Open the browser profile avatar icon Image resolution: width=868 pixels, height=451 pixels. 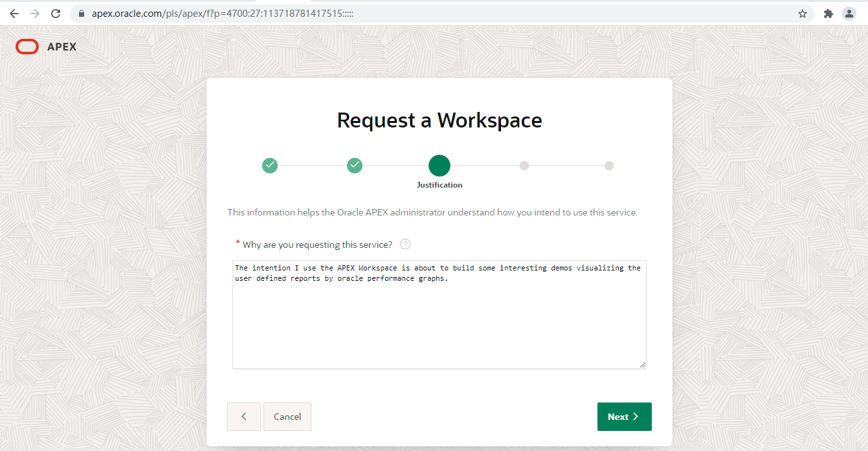coord(849,13)
